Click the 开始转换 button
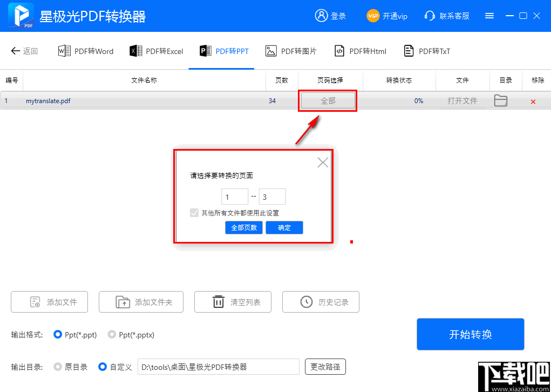 (x=470, y=334)
